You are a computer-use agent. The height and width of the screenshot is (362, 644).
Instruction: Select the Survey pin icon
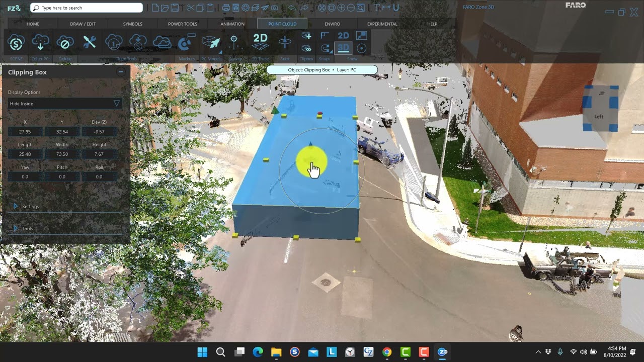(234, 42)
